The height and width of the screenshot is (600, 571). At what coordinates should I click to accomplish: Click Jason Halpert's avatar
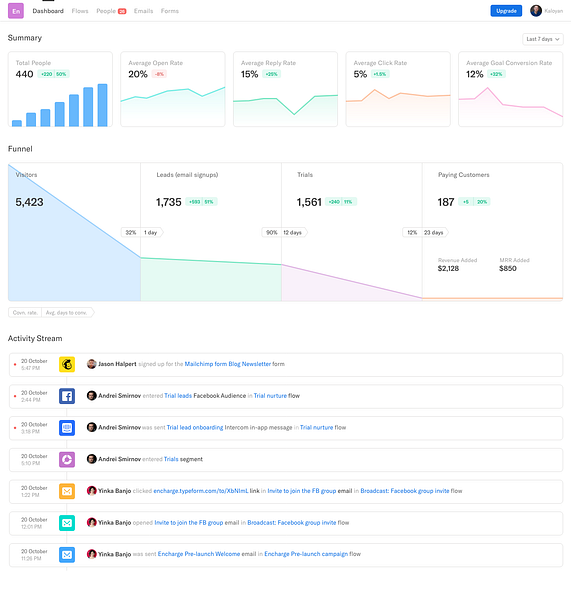tap(91, 364)
